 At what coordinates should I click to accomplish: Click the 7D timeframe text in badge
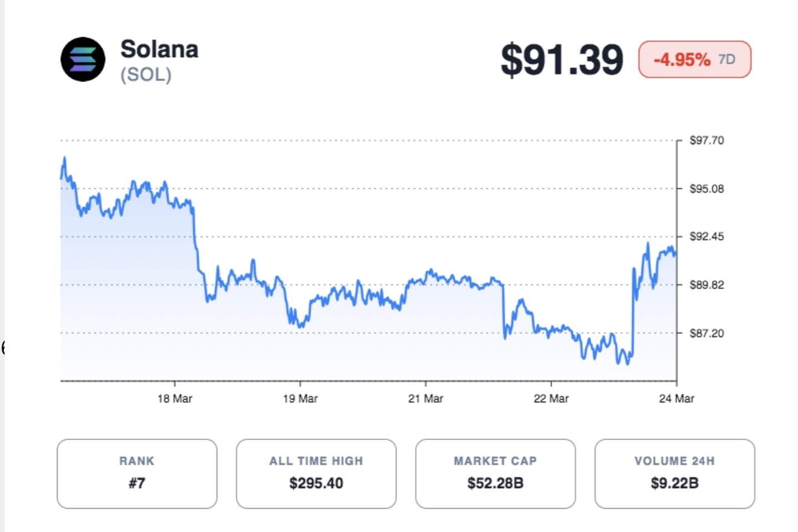[x=726, y=59]
